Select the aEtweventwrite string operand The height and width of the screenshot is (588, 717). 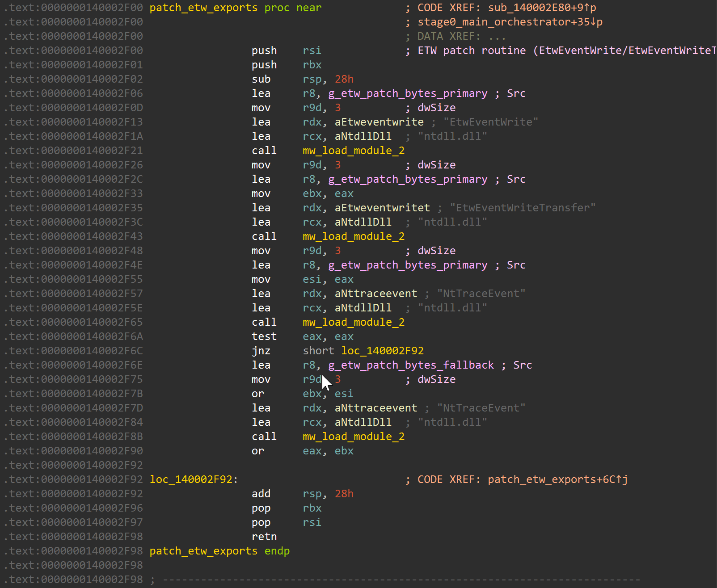point(379,122)
